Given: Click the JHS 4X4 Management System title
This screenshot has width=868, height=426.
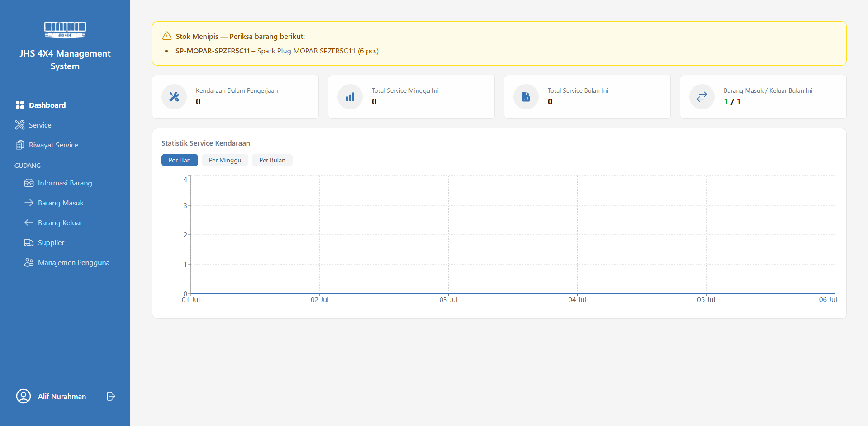Looking at the screenshot, I should click(65, 60).
